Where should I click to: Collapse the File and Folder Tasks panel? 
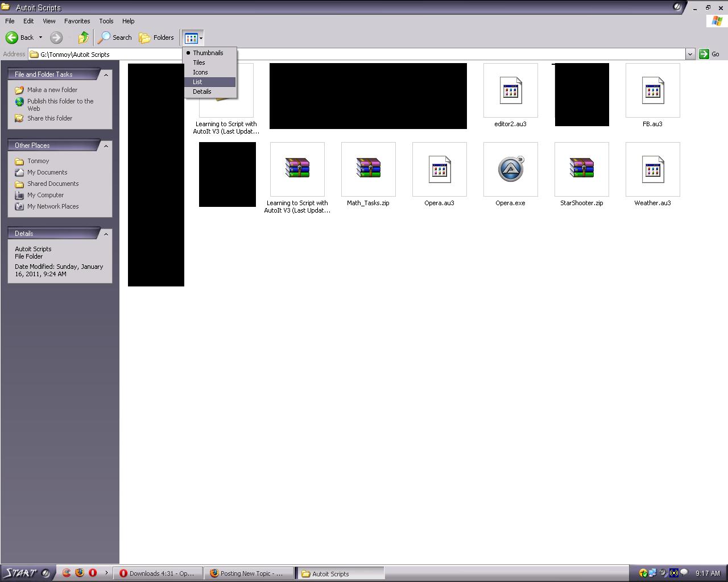[106, 74]
